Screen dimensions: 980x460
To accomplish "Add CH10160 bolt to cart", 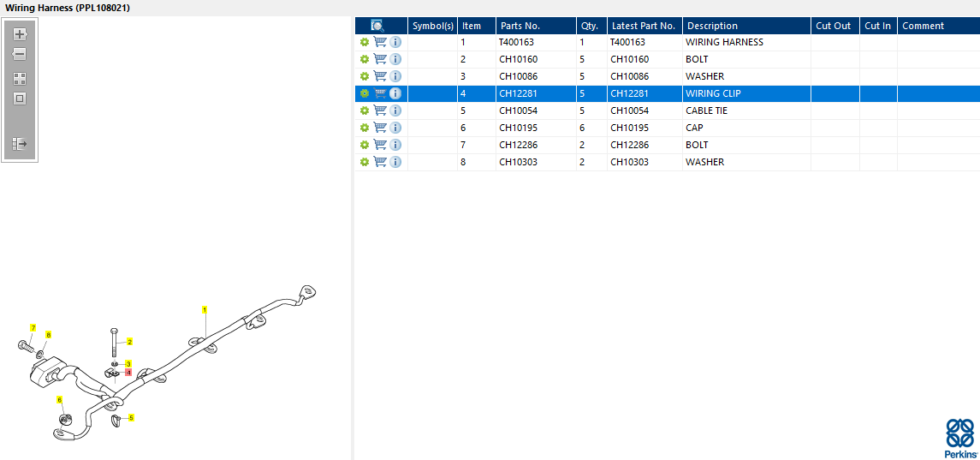I will pos(380,59).
